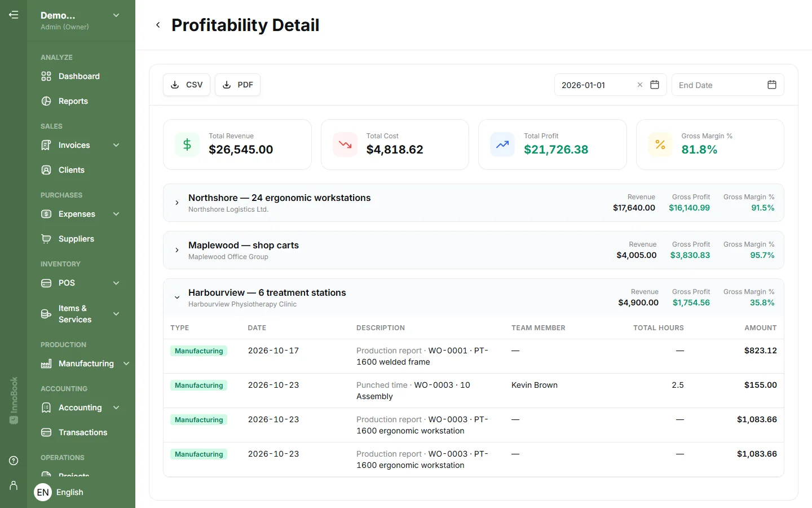Go back using the arrow beside Profitability Detail
The width and height of the screenshot is (812, 508).
click(158, 25)
